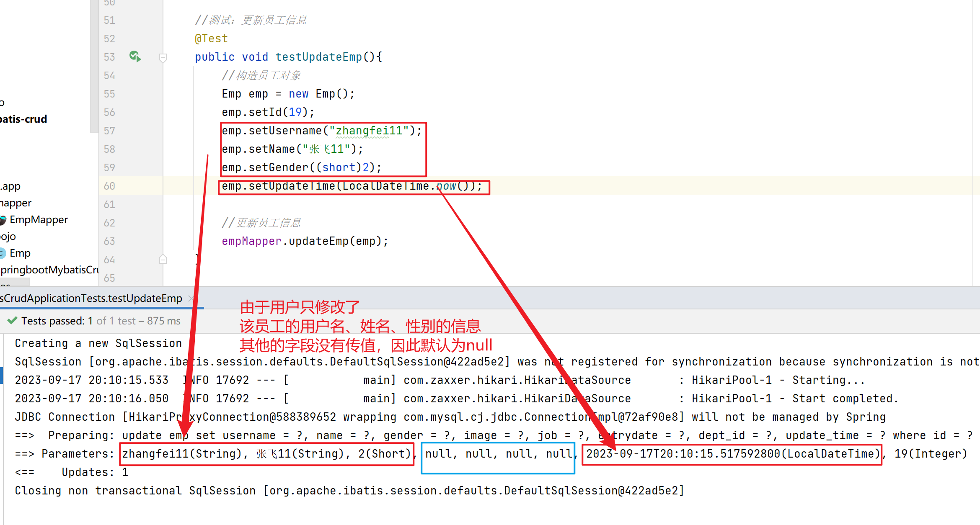Select the testUpdateEmp run tab

point(91,298)
